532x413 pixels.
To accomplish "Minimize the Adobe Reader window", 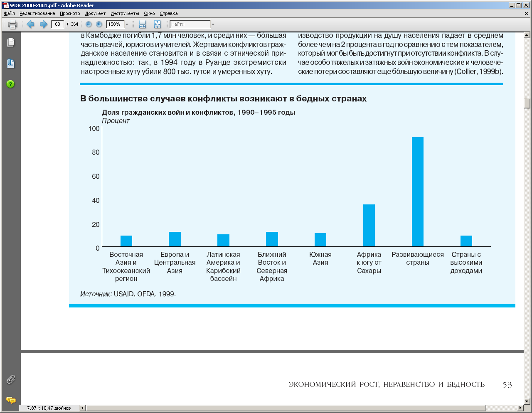I will point(512,5).
